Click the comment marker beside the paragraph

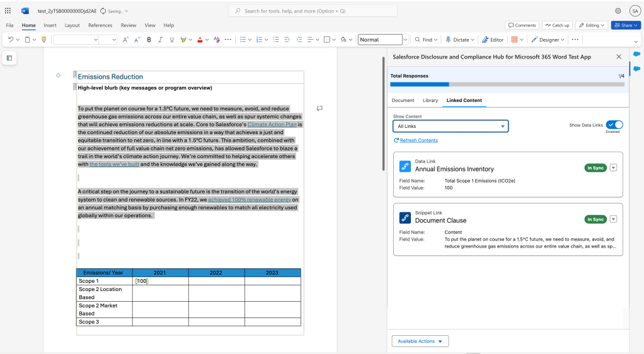click(x=319, y=108)
